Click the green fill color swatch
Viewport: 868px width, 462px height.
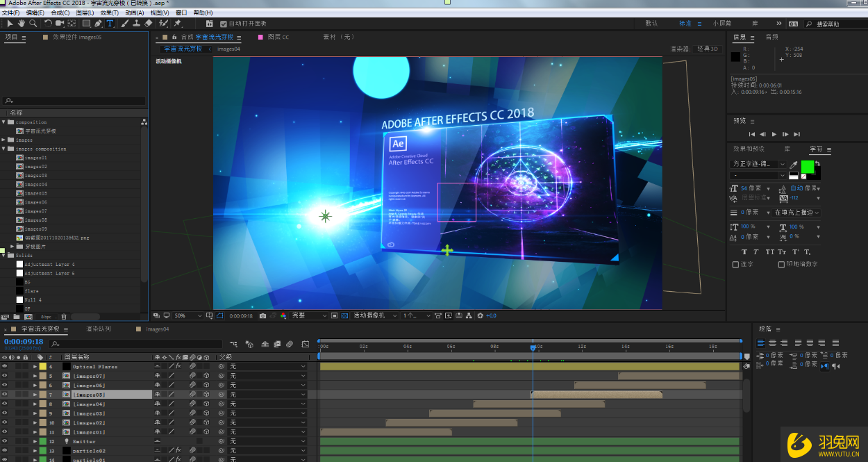click(808, 167)
